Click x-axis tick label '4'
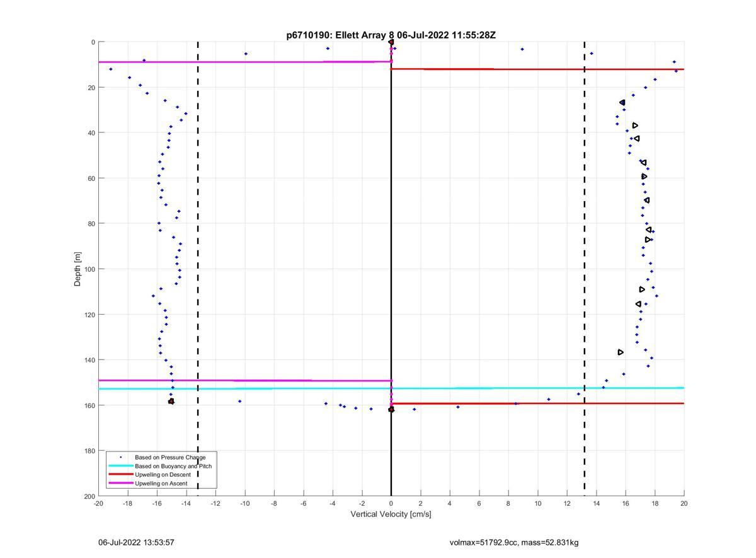Viewport: 756px width, 558px height. [x=450, y=503]
